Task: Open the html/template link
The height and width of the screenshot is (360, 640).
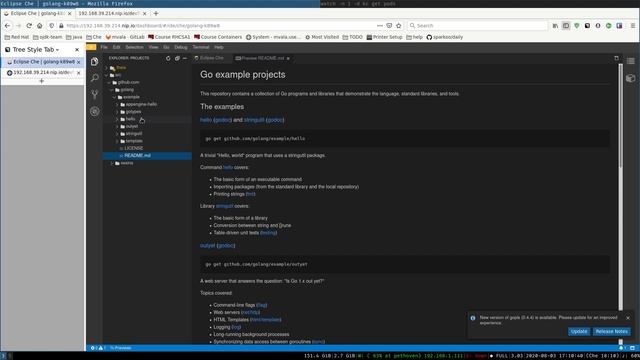Action: coord(265,320)
